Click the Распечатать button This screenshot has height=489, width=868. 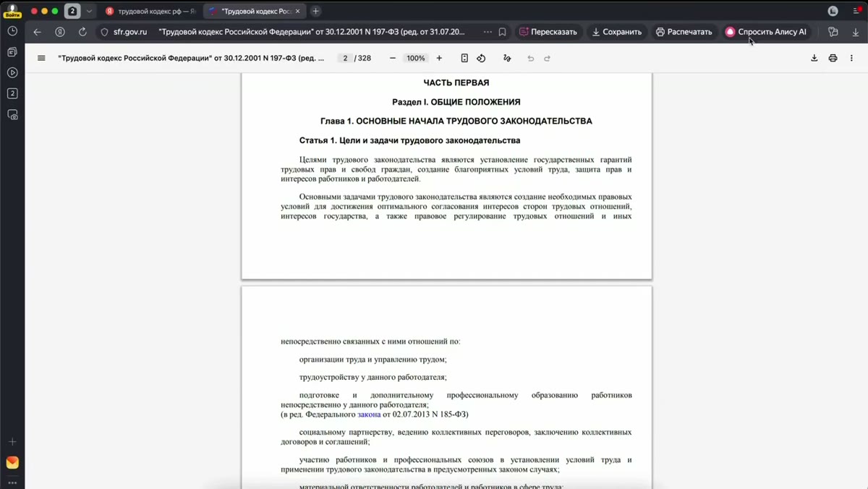pos(684,32)
